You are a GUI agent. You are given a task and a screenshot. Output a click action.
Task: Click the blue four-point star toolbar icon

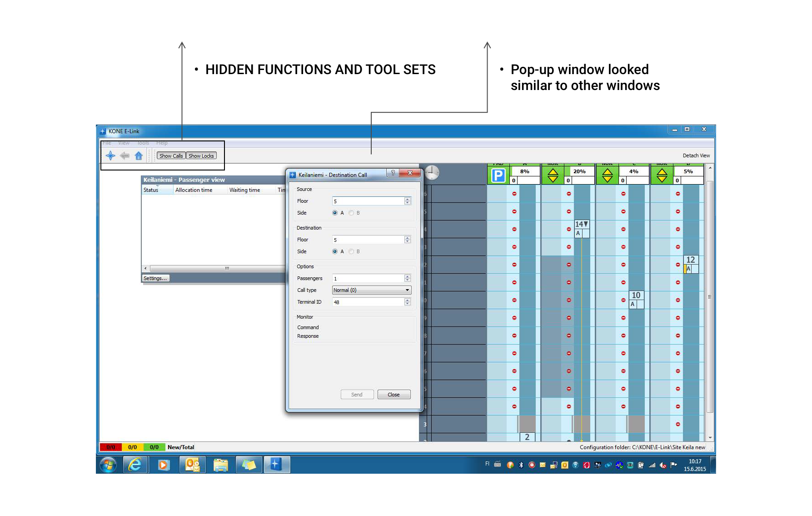coord(110,155)
